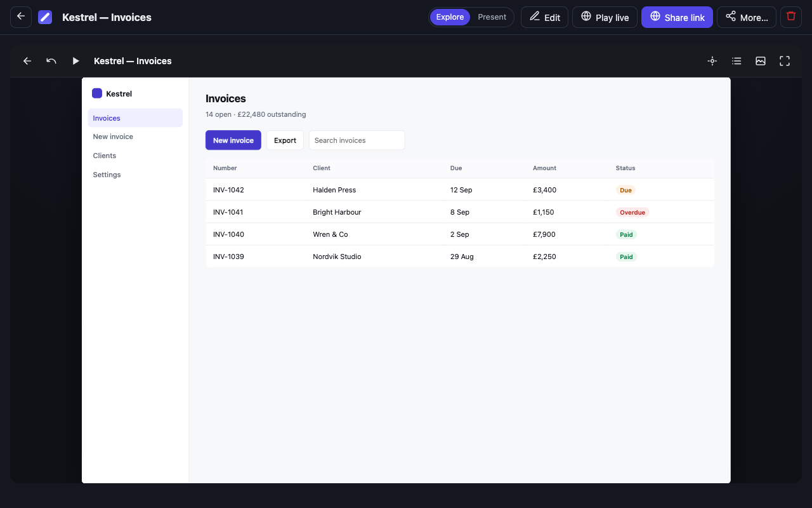Open Clients in the sidebar
Viewport: 812px width, 508px height.
(135, 156)
